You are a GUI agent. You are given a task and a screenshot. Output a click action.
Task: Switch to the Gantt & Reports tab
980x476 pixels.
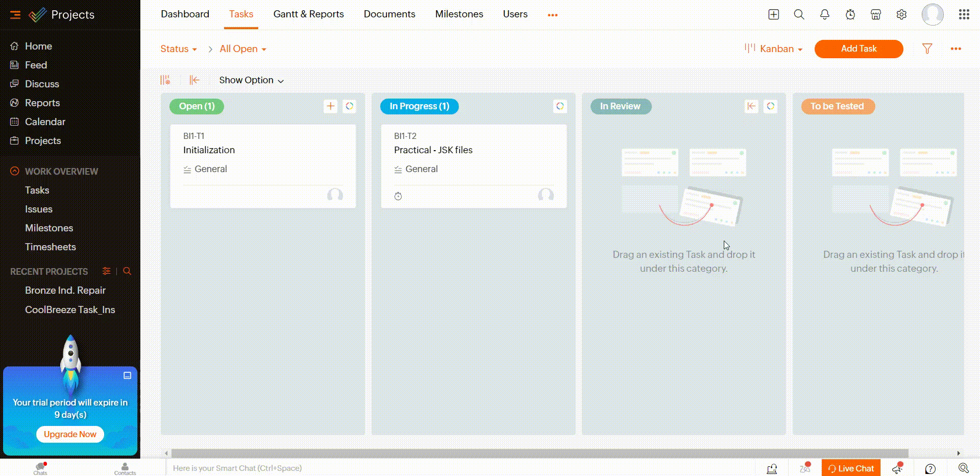(x=308, y=14)
